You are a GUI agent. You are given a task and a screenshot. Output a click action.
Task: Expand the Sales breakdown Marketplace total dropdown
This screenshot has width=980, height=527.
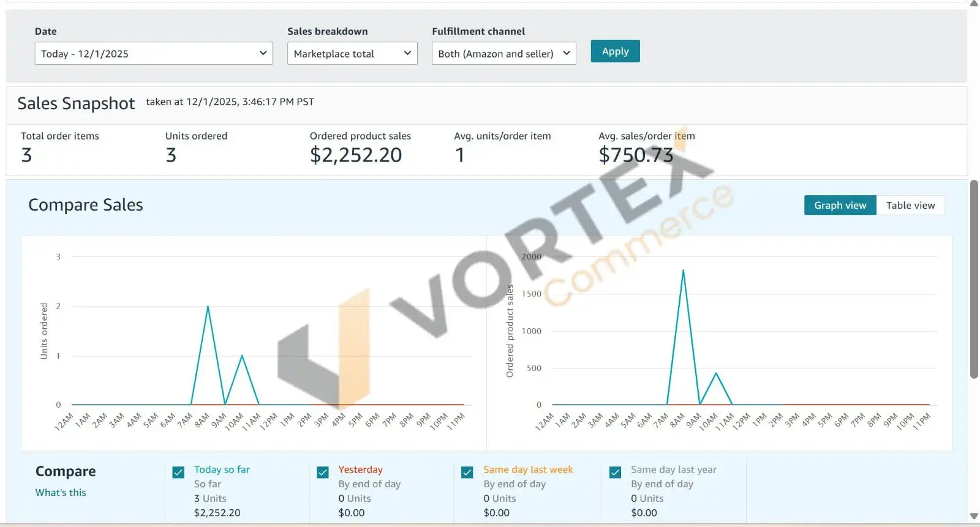pyautogui.click(x=352, y=53)
